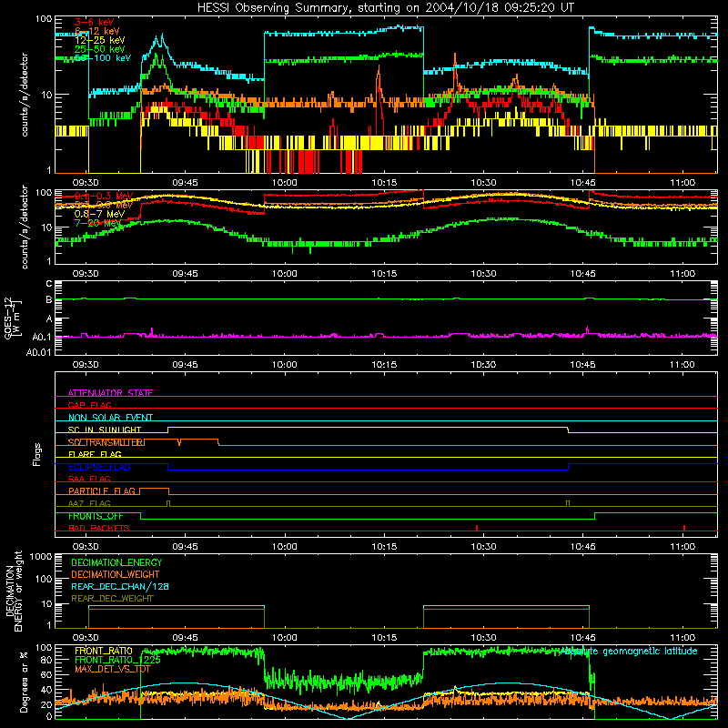Click the DECIMATION ENERGY or weight axis label

(14, 591)
